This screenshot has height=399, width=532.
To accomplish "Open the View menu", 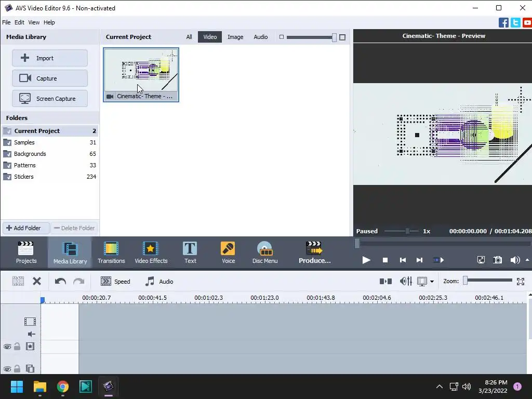I will [34, 22].
